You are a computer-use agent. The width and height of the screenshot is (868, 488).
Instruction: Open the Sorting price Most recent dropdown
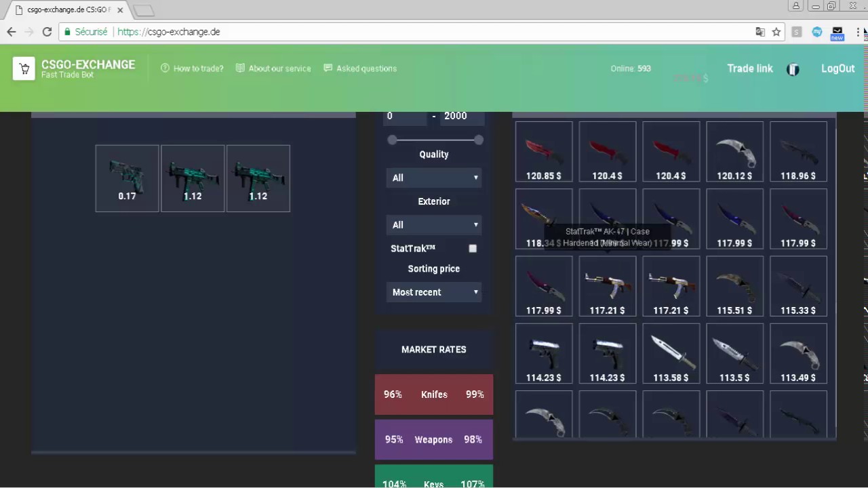(434, 292)
